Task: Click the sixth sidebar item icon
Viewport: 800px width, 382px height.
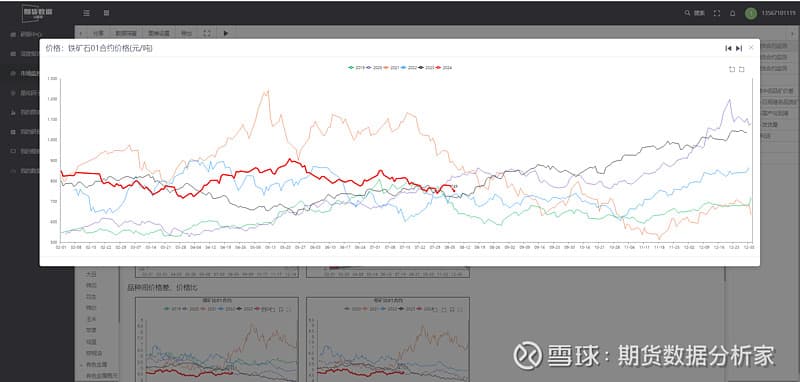Action: click(x=13, y=132)
